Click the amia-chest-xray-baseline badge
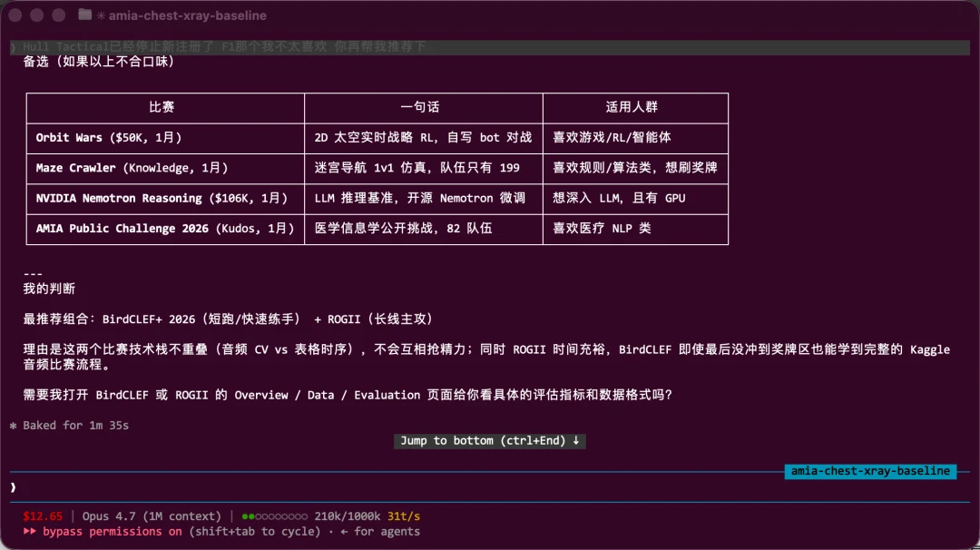 pos(870,471)
